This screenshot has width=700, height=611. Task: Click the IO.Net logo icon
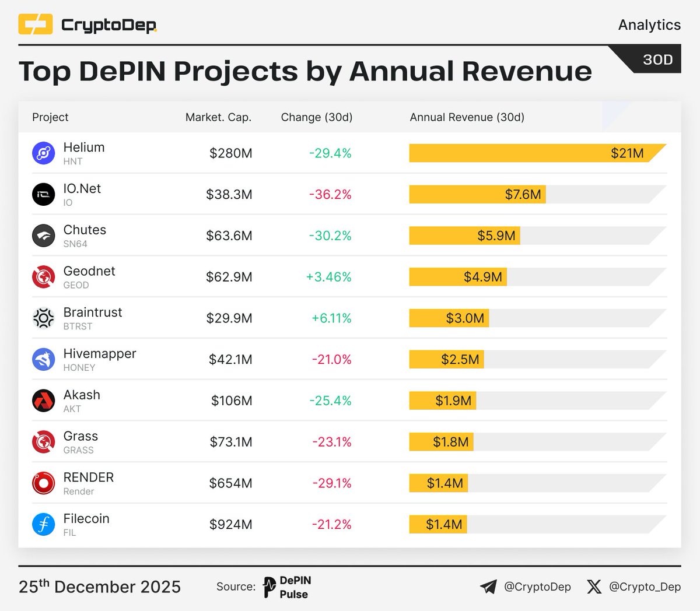44,194
